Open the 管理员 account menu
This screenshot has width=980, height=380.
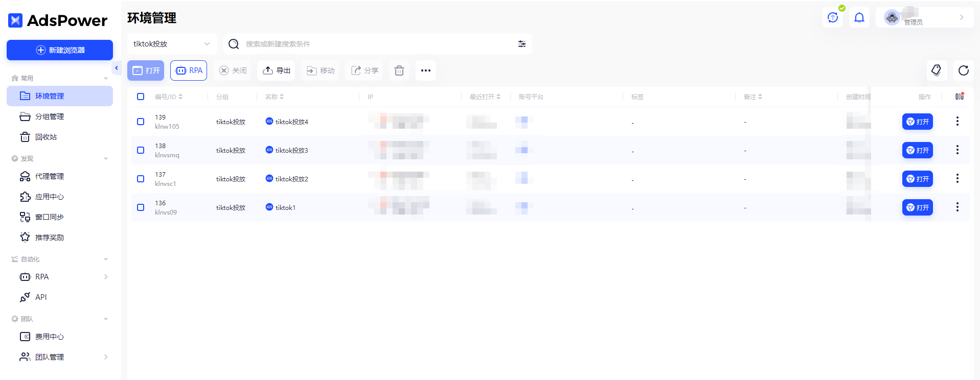924,17
